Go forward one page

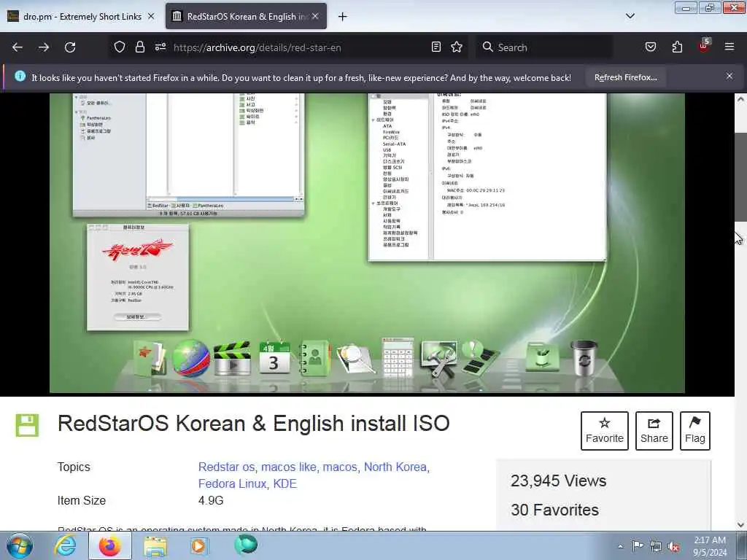(x=44, y=47)
